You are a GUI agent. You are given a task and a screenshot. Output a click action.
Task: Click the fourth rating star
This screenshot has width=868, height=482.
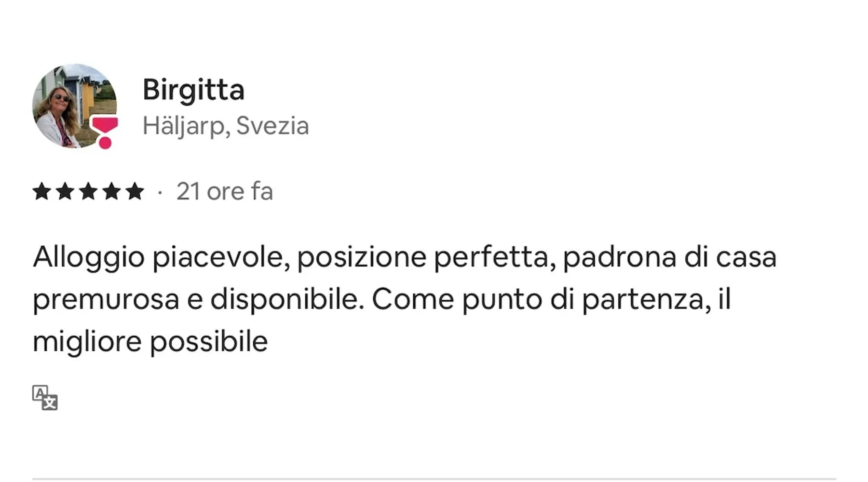click(111, 191)
